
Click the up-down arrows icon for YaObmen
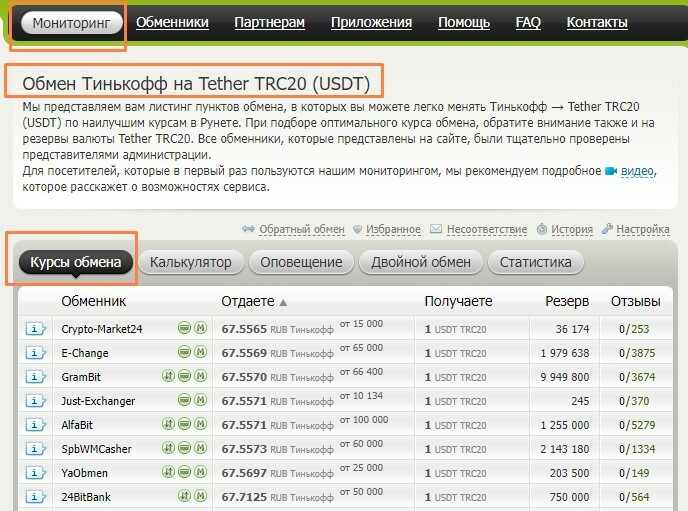point(168,472)
